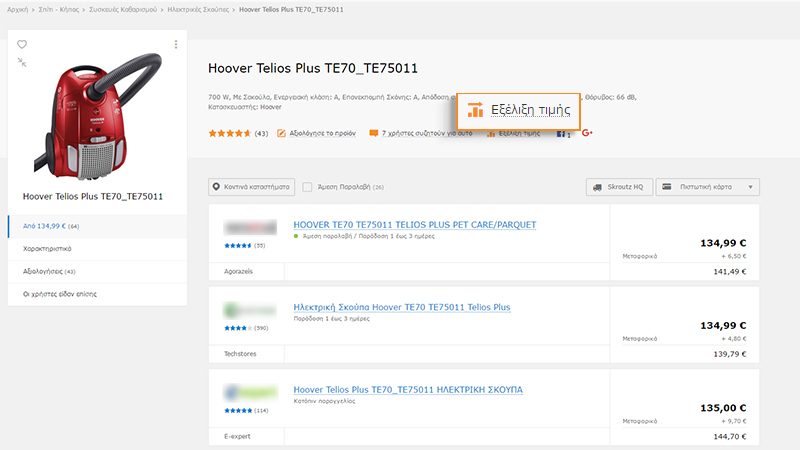This screenshot has height=450, width=800.
Task: Open the three-dot options menu on product card
Action: click(x=176, y=44)
